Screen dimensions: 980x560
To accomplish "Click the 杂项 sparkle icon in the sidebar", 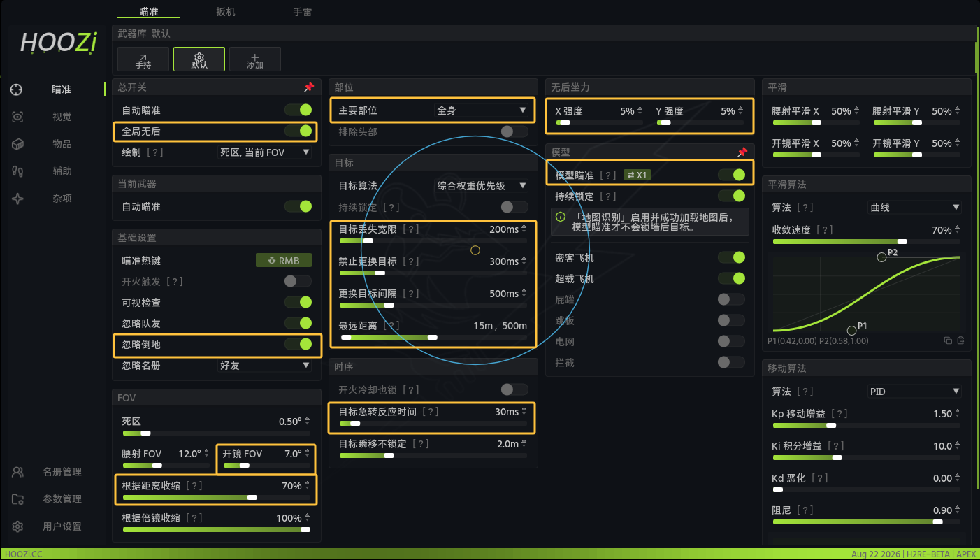I will [17, 199].
